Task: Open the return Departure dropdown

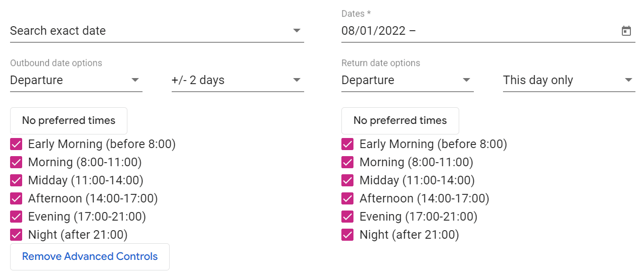Action: [407, 80]
